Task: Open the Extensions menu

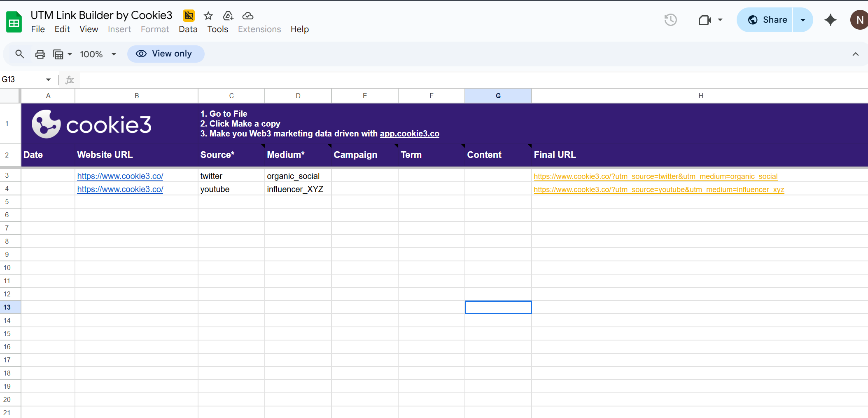Action: coord(259,29)
